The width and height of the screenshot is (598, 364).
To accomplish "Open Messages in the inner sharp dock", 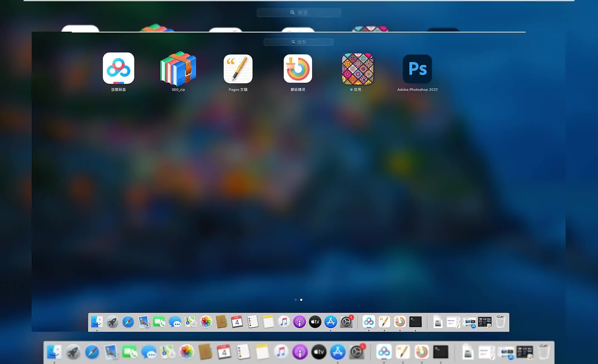I will [x=175, y=322].
